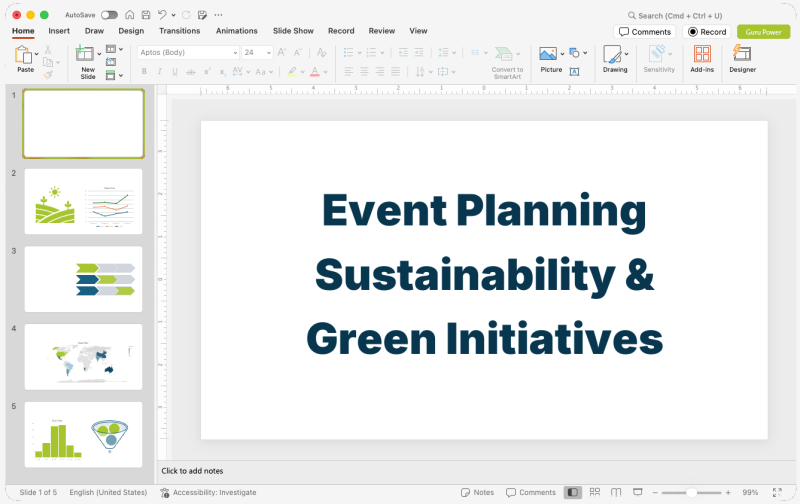The image size is (800, 504).
Task: Toggle Align Left
Action: click(x=348, y=72)
